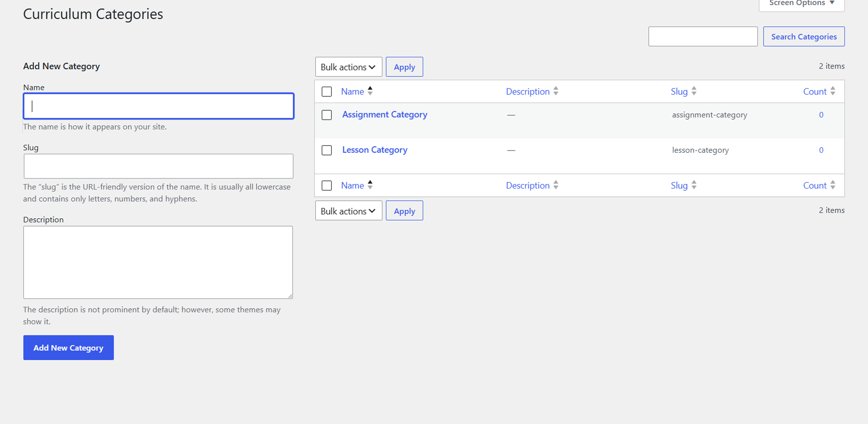Image resolution: width=868 pixels, height=424 pixels.
Task: Click the footer Name column sort arrows
Action: coord(370,185)
